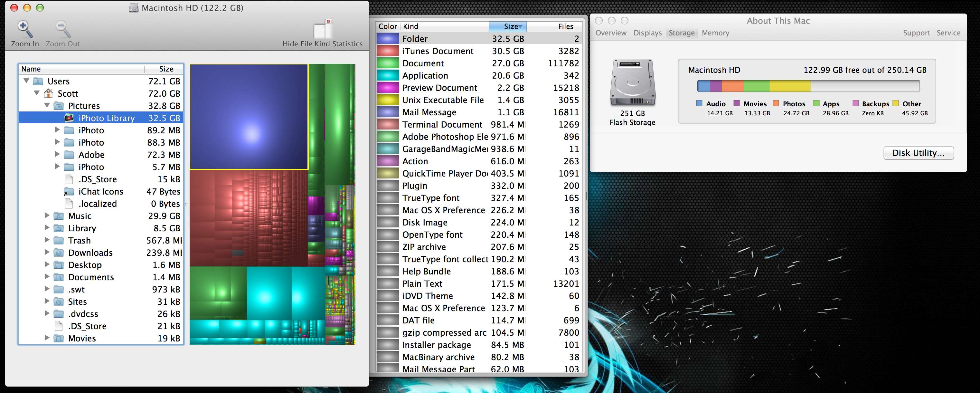Click the green Document color swatch
The image size is (980, 393).
[388, 63]
